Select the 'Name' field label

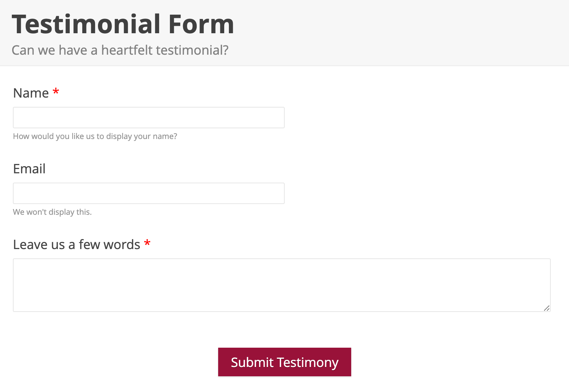pyautogui.click(x=31, y=93)
